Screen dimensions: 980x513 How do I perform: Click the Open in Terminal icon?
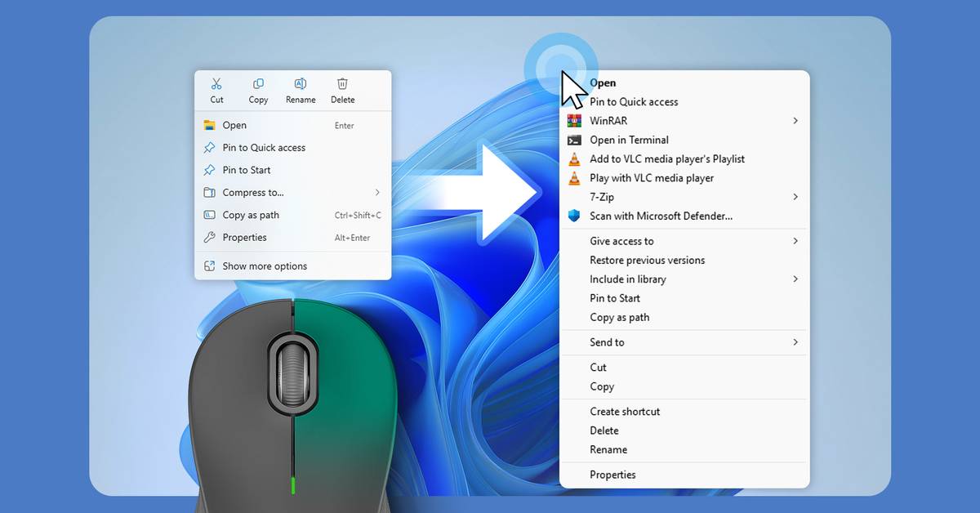coord(574,140)
